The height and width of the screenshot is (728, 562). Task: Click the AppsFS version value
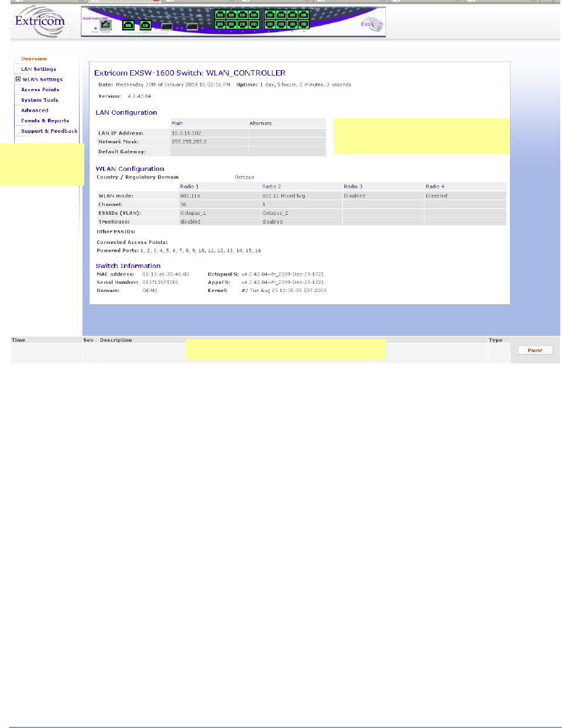(x=282, y=282)
